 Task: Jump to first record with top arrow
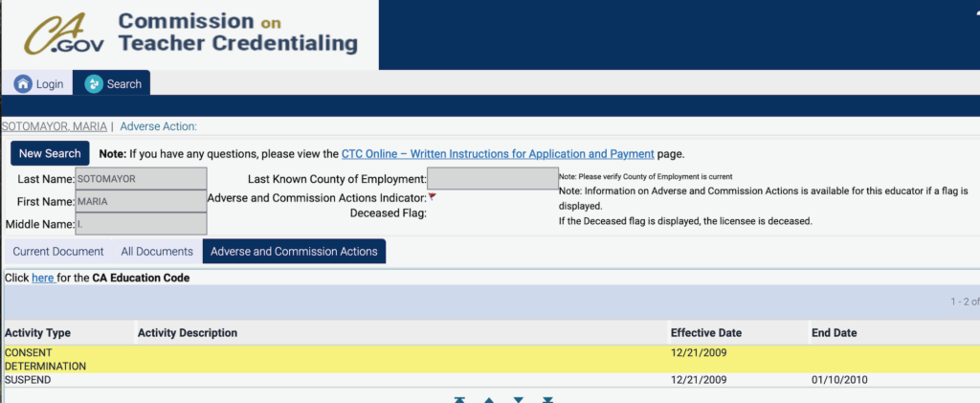coord(459,399)
